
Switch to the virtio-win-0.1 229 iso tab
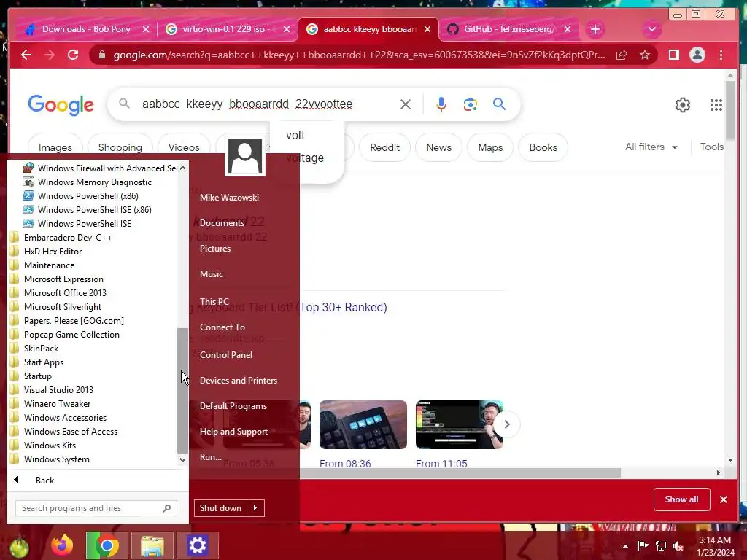pyautogui.click(x=228, y=29)
